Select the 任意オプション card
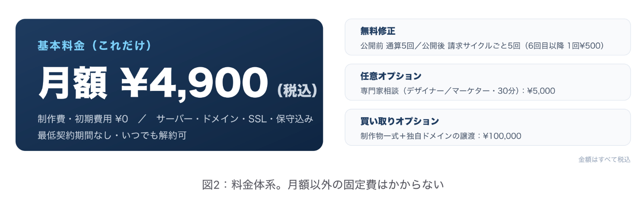Screen dimensions: 644x203 487,82
